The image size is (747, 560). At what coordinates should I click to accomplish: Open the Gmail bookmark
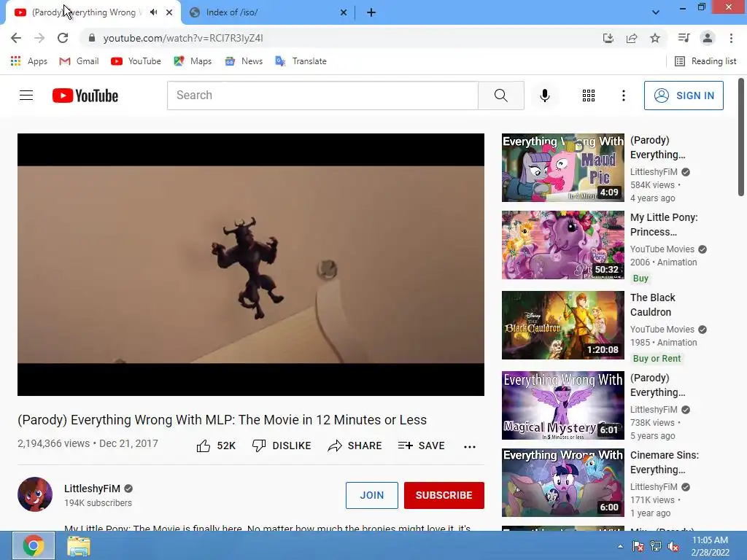[79, 61]
